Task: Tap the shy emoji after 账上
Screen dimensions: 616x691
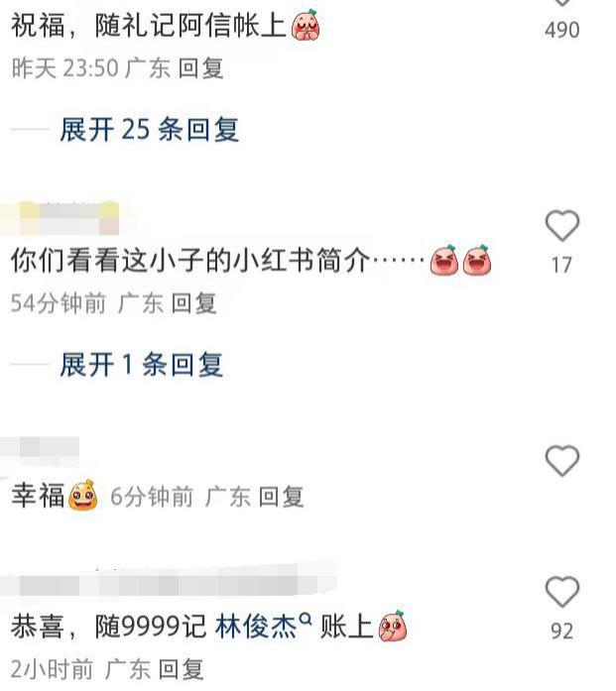Action: 393,626
